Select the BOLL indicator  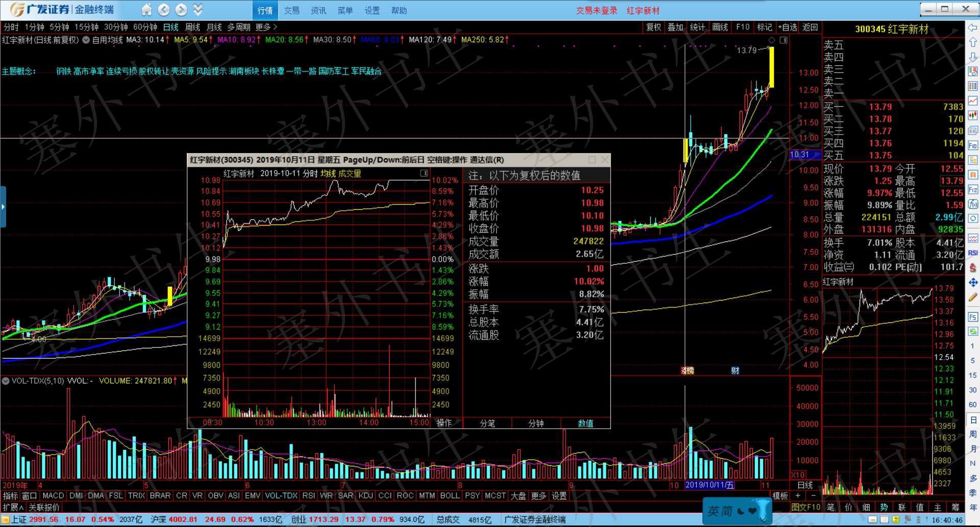450,495
